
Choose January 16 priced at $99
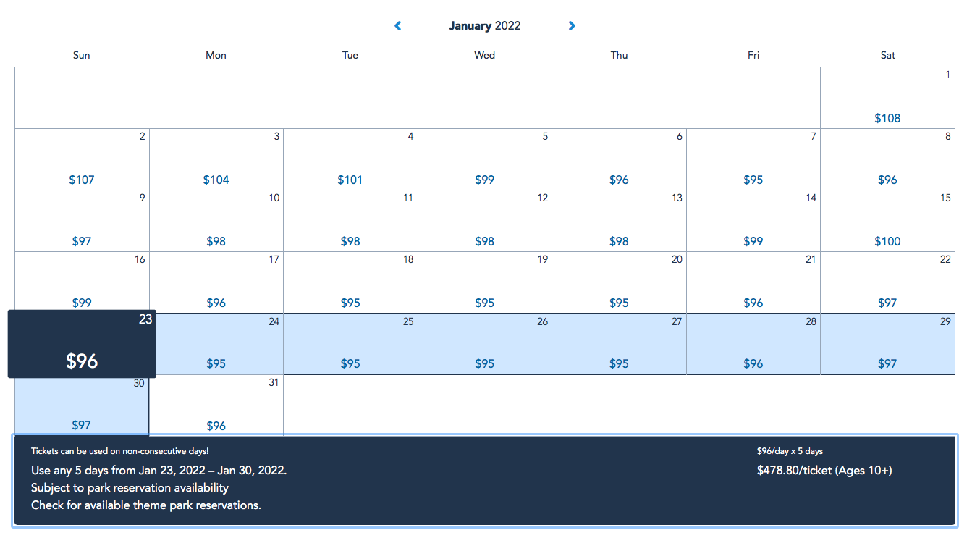tap(82, 283)
